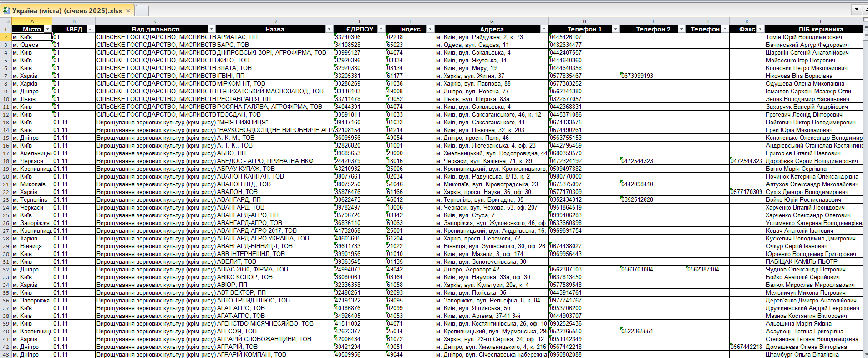Click the Факс column filter arrow
This screenshot has width=868, height=358.
tap(760, 29)
